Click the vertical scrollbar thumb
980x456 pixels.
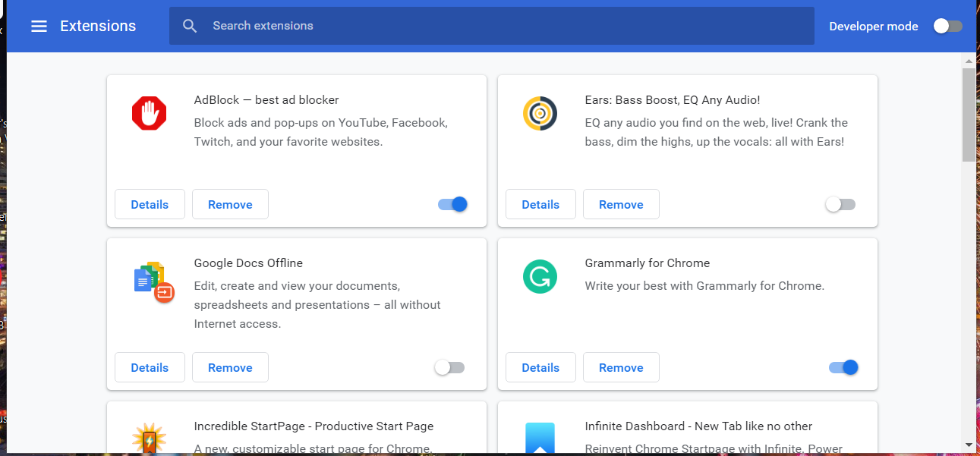point(969,115)
